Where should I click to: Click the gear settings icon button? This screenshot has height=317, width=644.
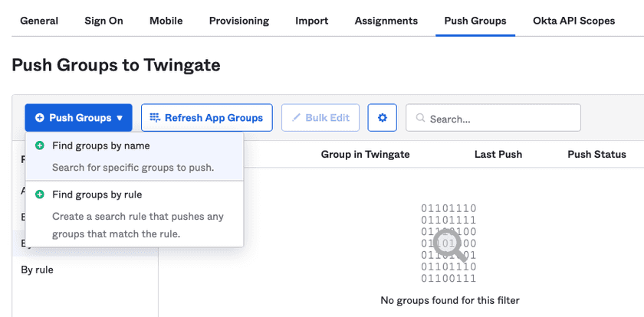click(382, 118)
